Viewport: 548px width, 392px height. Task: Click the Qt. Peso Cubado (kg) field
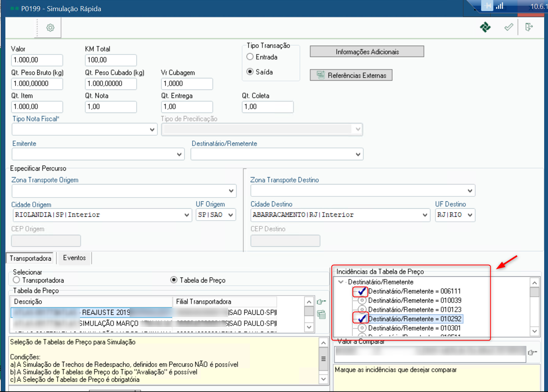click(111, 83)
